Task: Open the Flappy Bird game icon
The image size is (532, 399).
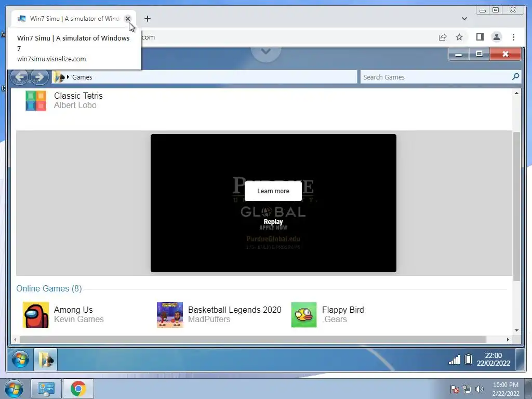Action: 303,314
